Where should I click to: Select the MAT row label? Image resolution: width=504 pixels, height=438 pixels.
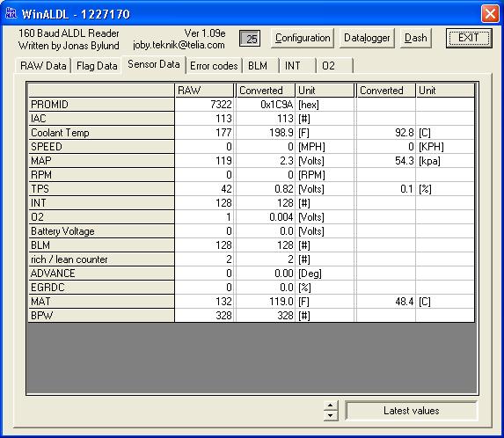pos(101,302)
